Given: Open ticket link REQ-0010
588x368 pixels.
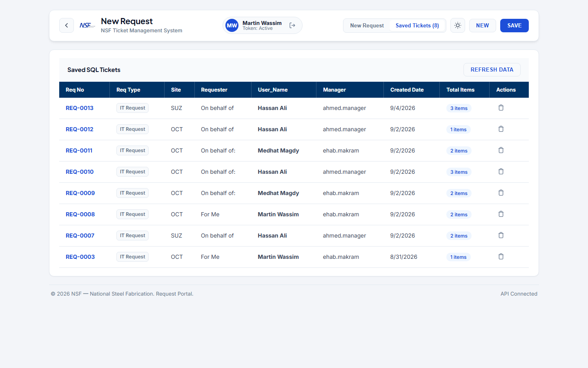Looking at the screenshot, I should tap(80, 172).
